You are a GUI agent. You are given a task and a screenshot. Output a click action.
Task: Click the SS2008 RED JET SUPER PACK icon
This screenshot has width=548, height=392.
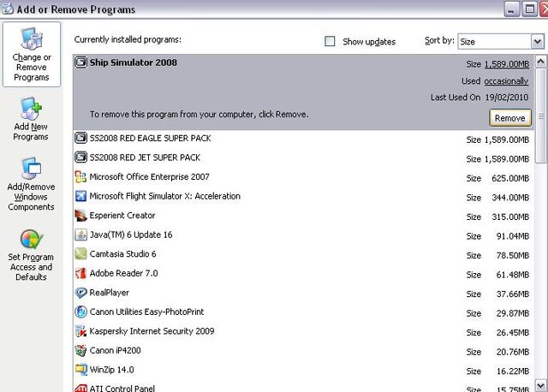pyautogui.click(x=80, y=157)
